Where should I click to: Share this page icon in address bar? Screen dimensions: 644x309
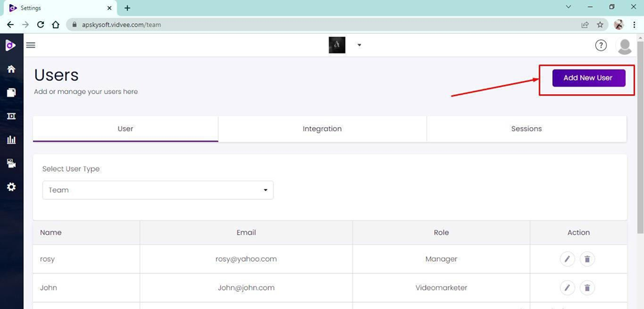click(585, 25)
